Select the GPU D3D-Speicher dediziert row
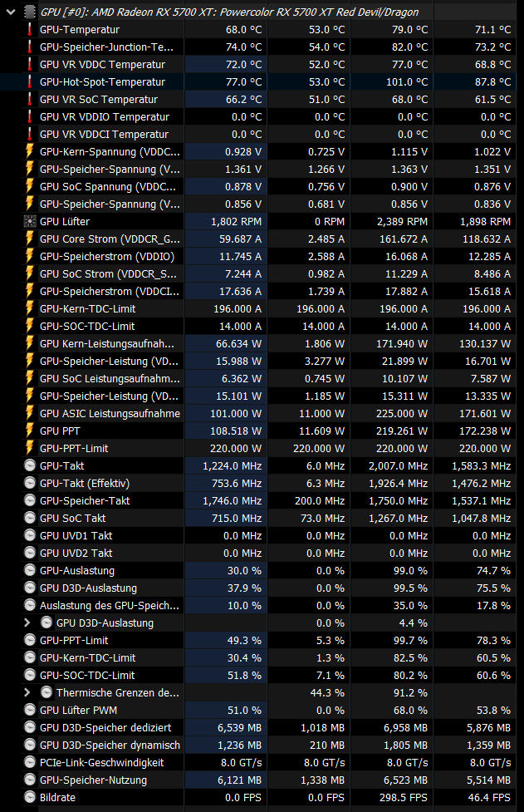The width and height of the screenshot is (524, 812). coord(269,727)
